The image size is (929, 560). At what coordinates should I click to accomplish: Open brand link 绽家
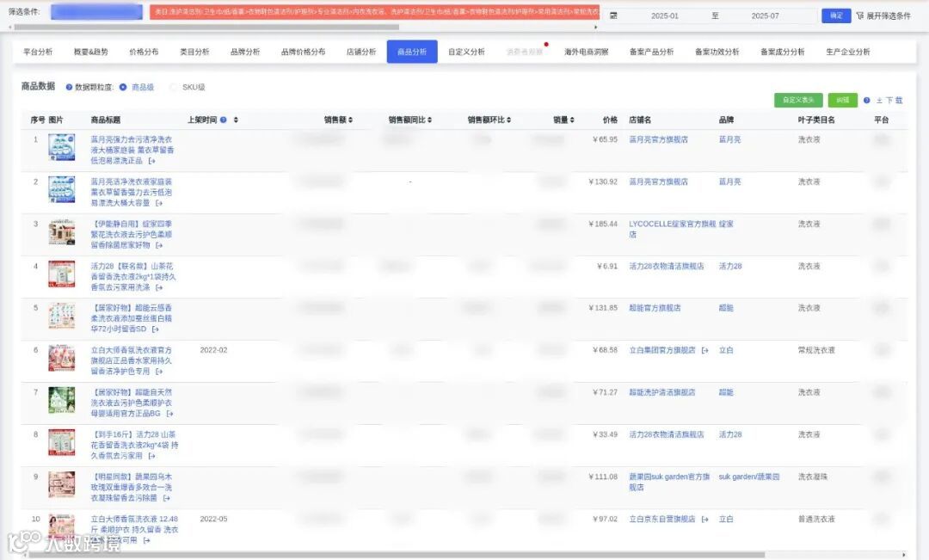726,224
